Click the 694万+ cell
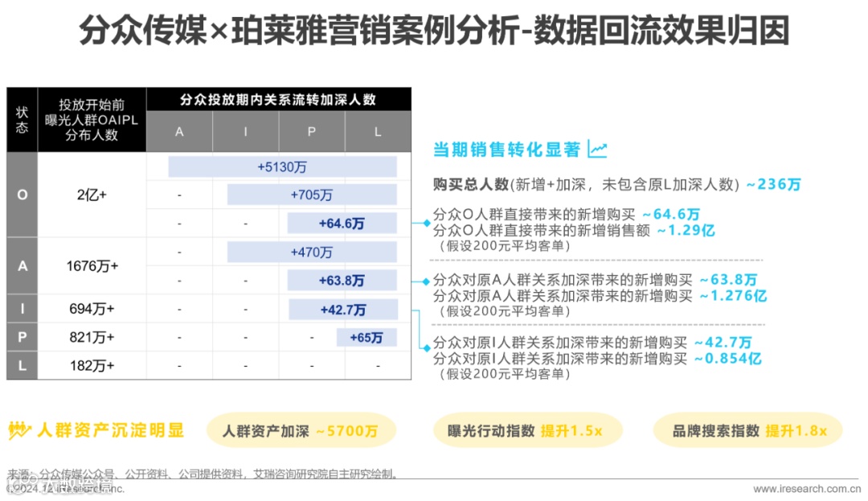The width and height of the screenshot is (868, 501). 92,308
